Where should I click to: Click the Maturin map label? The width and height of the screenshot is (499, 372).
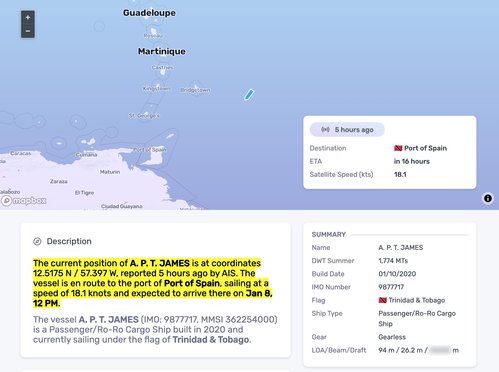pyautogui.click(x=110, y=172)
